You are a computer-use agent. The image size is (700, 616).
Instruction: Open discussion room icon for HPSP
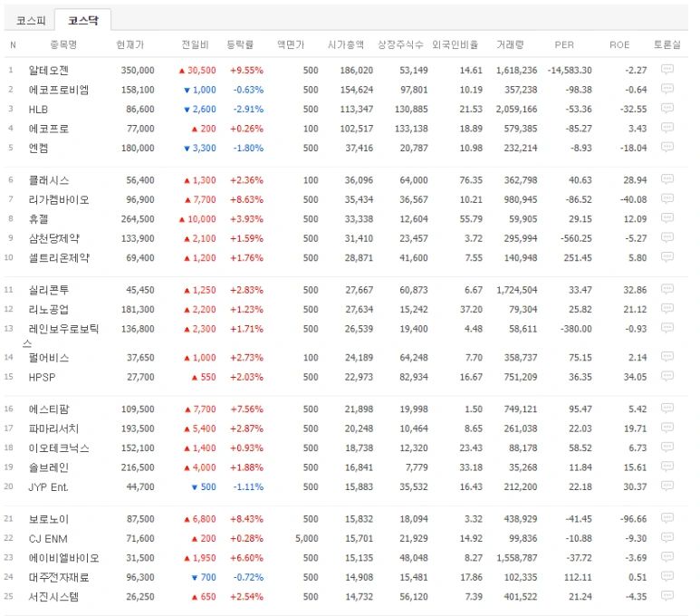pos(667,376)
